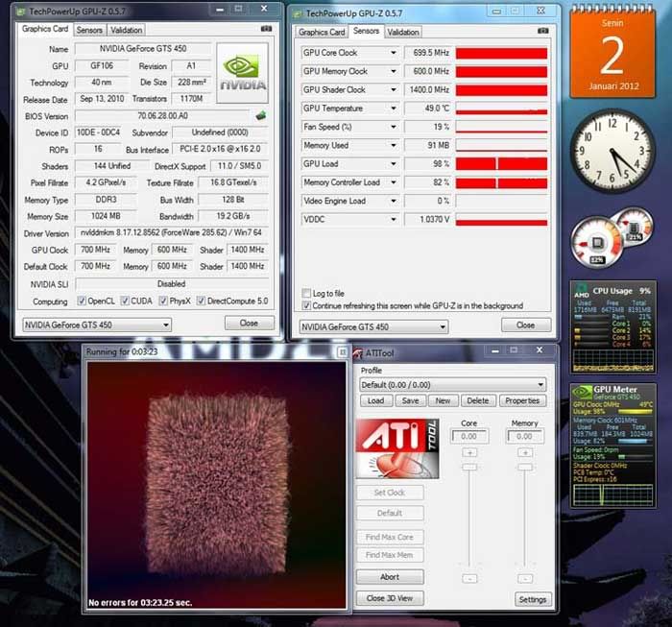
Task: Toggle the DirectCompute 5.0 checkbox
Action: [201, 301]
